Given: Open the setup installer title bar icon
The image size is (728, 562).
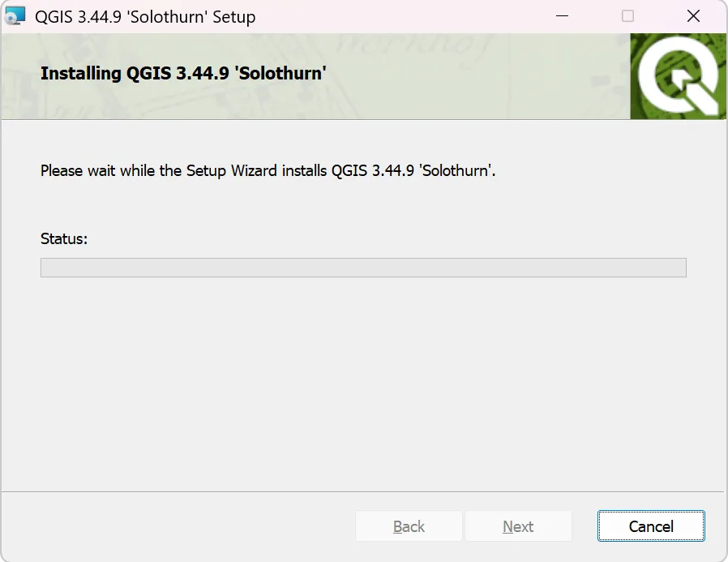Looking at the screenshot, I should pyautogui.click(x=15, y=15).
